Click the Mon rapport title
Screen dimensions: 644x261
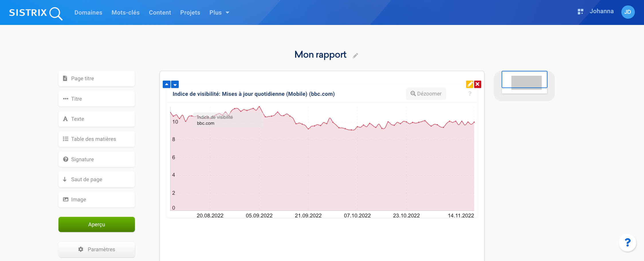[320, 54]
